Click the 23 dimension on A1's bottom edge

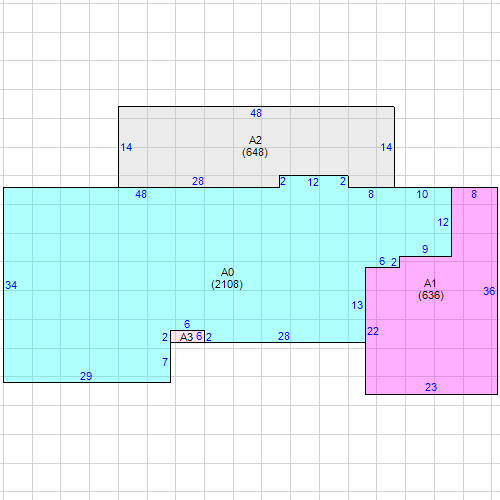431,387
